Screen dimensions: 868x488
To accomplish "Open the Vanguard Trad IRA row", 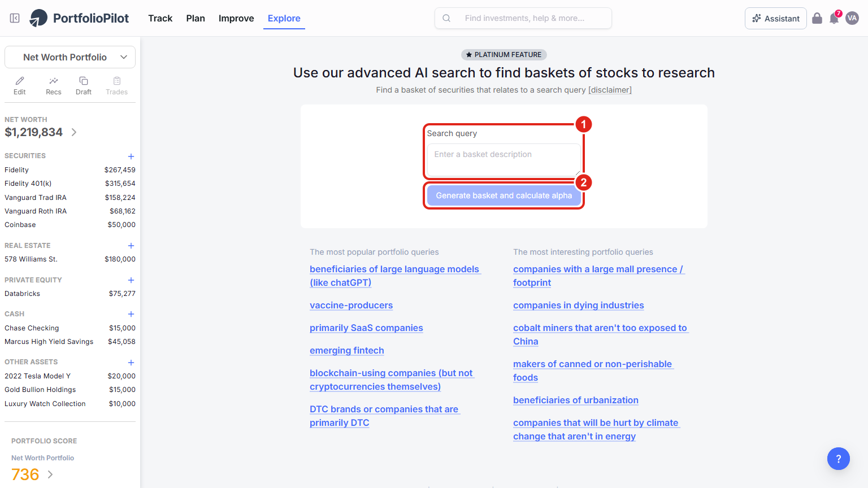I will click(x=70, y=198).
